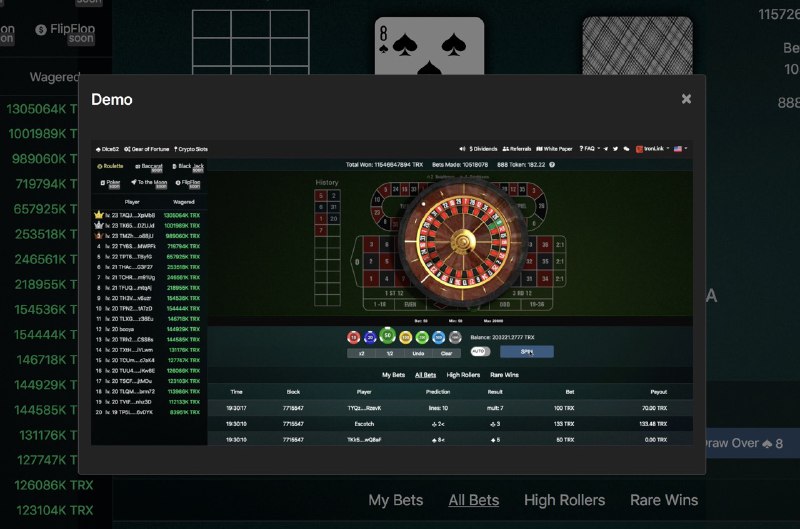Open the TronLink account dropdown
The width and height of the screenshot is (800, 529).
pos(653,149)
